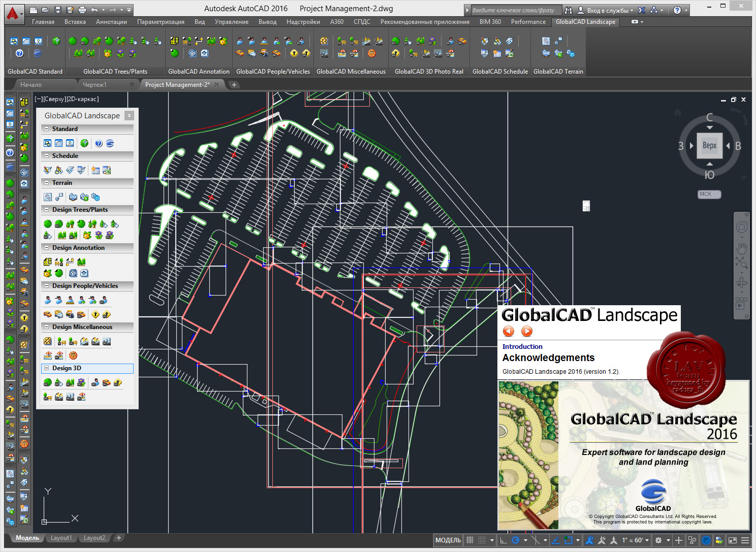Switch to the Аннотации ribbon tab
The height and width of the screenshot is (552, 756).
111,22
